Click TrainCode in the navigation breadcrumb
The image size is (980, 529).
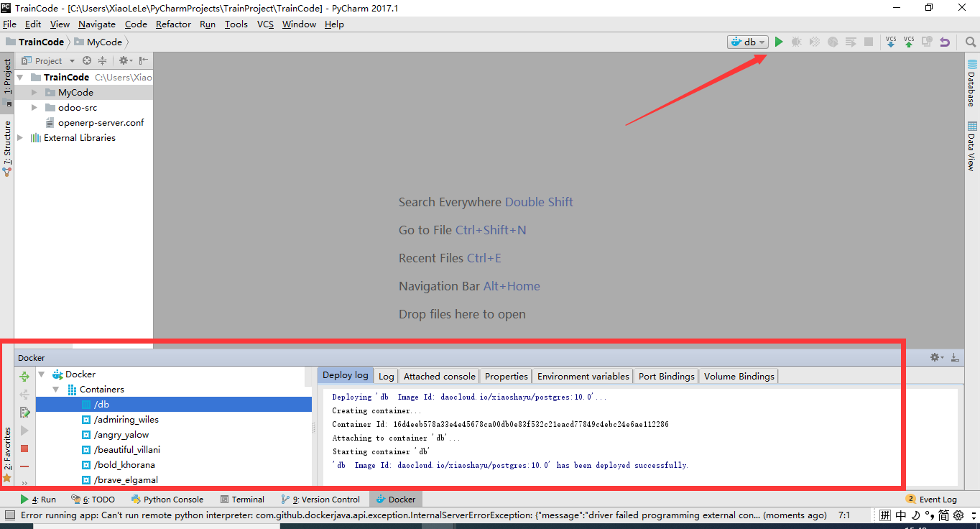pyautogui.click(x=34, y=42)
